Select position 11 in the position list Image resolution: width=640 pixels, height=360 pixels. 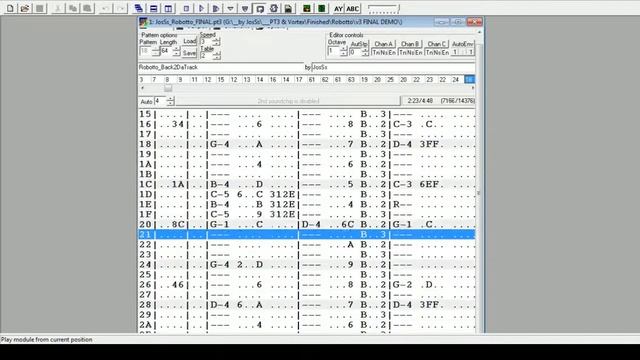click(194, 80)
